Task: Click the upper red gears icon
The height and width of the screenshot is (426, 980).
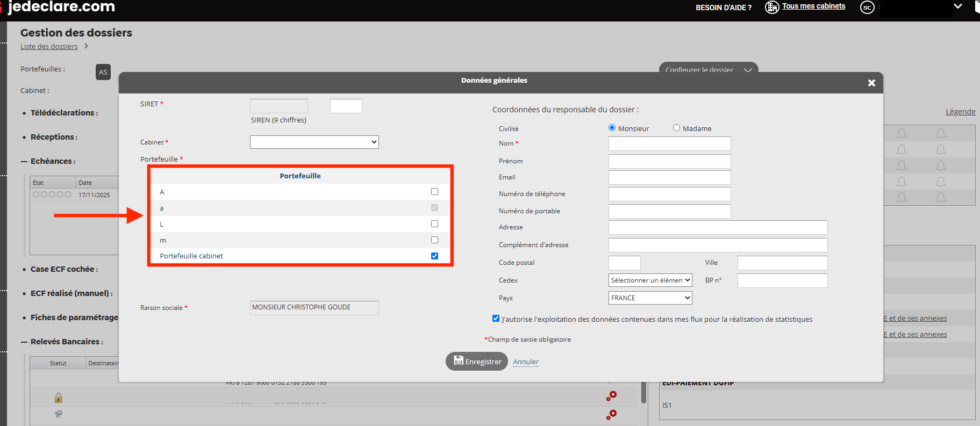Action: pyautogui.click(x=612, y=396)
